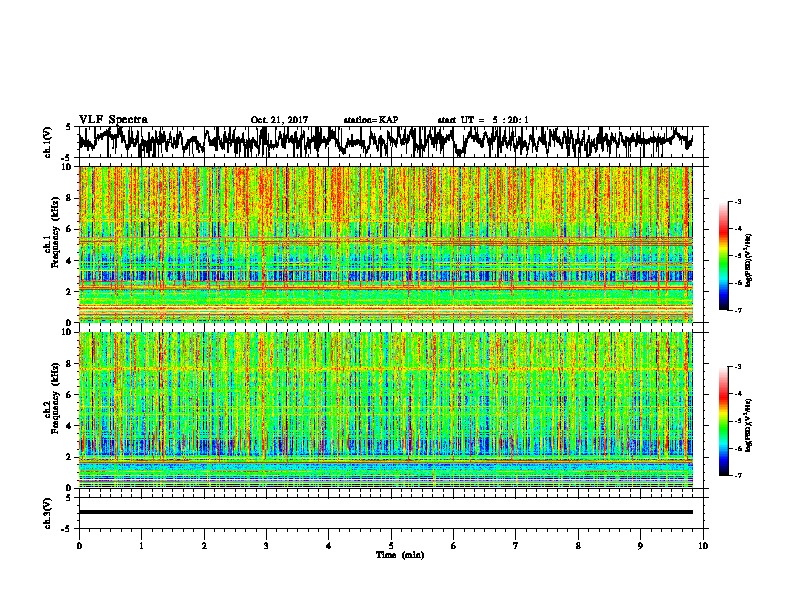The width and height of the screenshot is (792, 612).
Task: Click the time axis tick label '2'
Action: click(204, 545)
